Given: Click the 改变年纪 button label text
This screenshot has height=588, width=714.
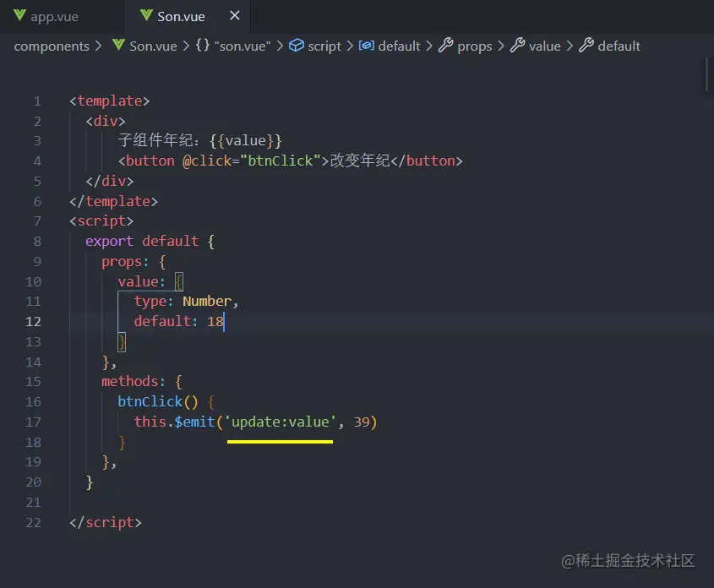Looking at the screenshot, I should point(360,161).
